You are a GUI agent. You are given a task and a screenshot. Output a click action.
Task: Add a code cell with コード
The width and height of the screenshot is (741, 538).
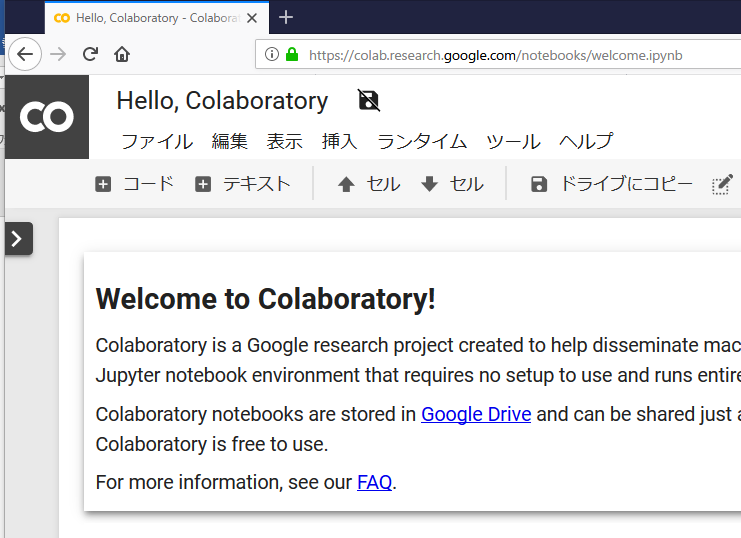click(135, 184)
